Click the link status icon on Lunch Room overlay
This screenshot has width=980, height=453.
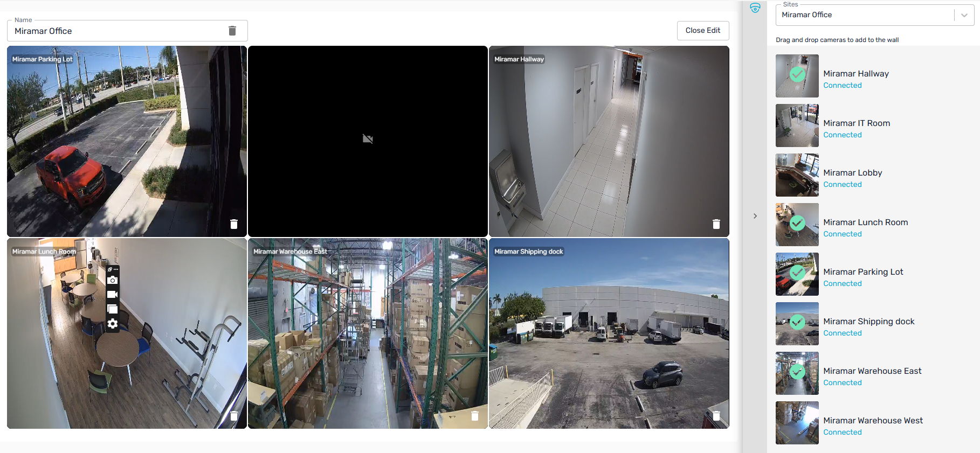110,269
